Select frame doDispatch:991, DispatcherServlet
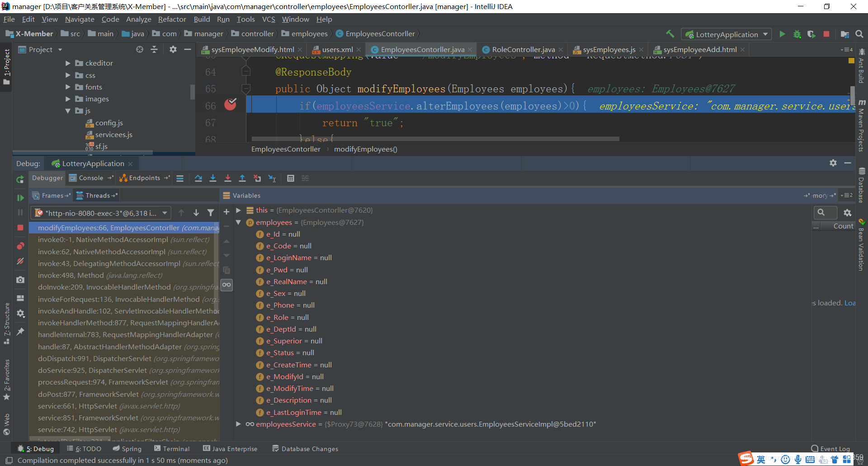 124,358
